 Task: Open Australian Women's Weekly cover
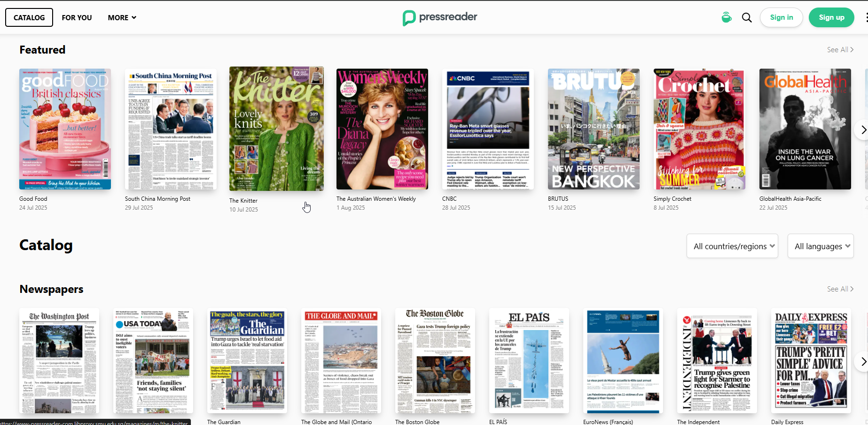[x=382, y=129]
